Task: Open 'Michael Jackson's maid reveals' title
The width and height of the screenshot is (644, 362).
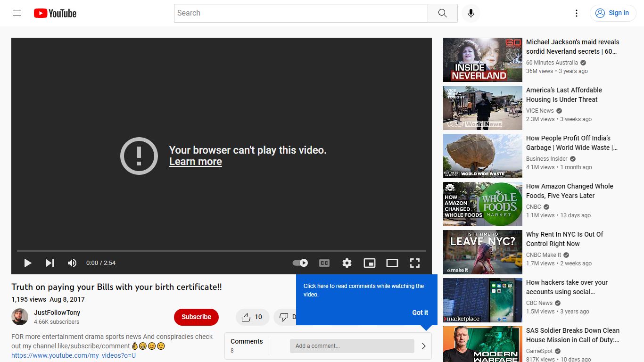Action: [572, 47]
